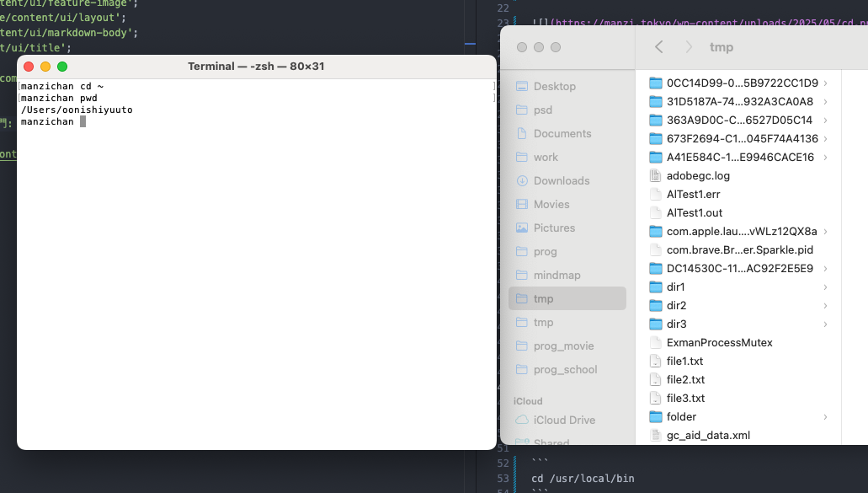The height and width of the screenshot is (493, 868).
Task: Expand the chevron on the "folder" row
Action: 825,416
